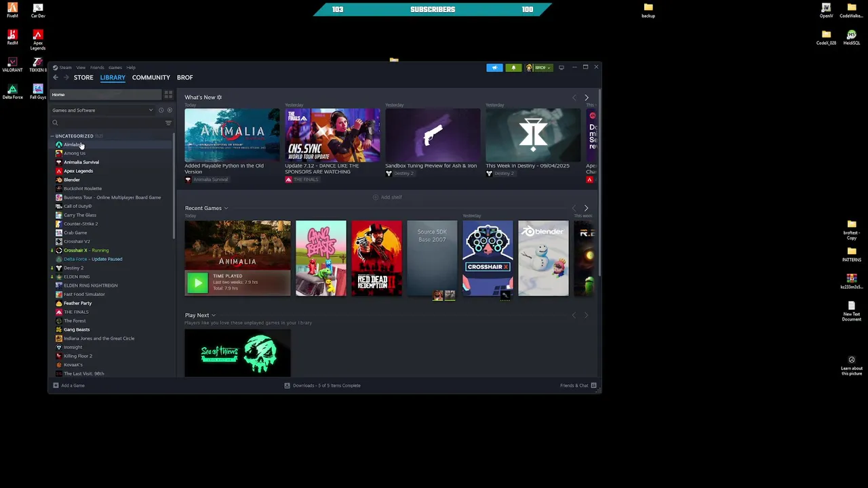Open the Games menu
The height and width of the screenshot is (488, 868).
pos(115,68)
